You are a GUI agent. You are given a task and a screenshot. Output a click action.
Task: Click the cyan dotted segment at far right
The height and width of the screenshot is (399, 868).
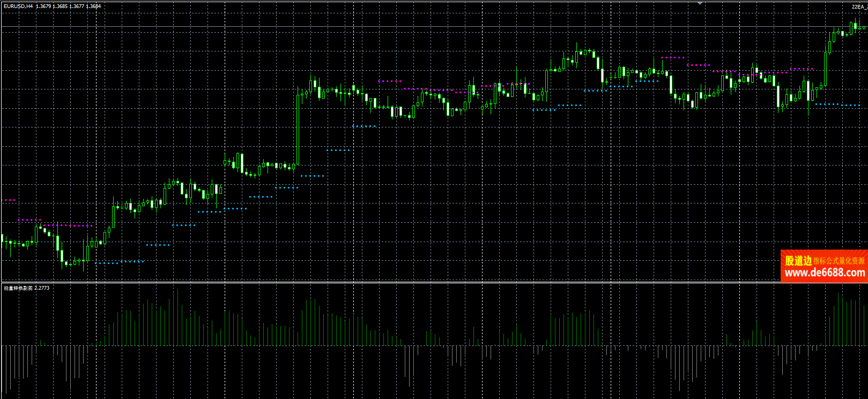point(836,104)
